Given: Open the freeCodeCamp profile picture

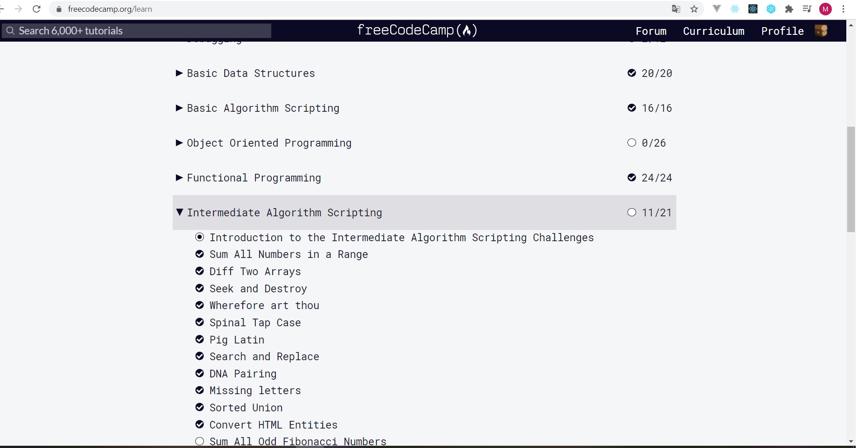Looking at the screenshot, I should (821, 31).
